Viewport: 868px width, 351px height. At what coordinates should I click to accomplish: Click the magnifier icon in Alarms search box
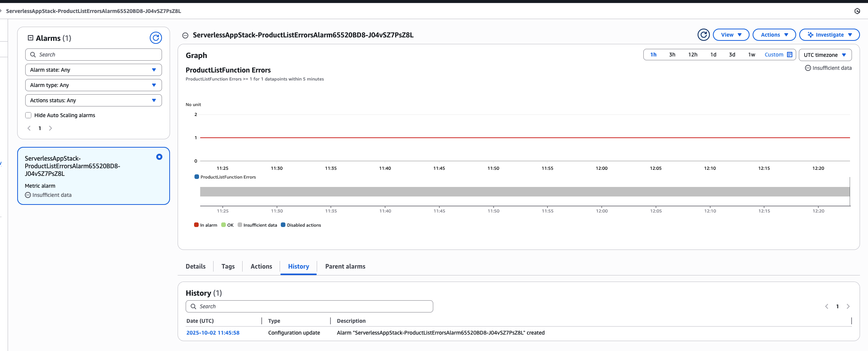33,55
